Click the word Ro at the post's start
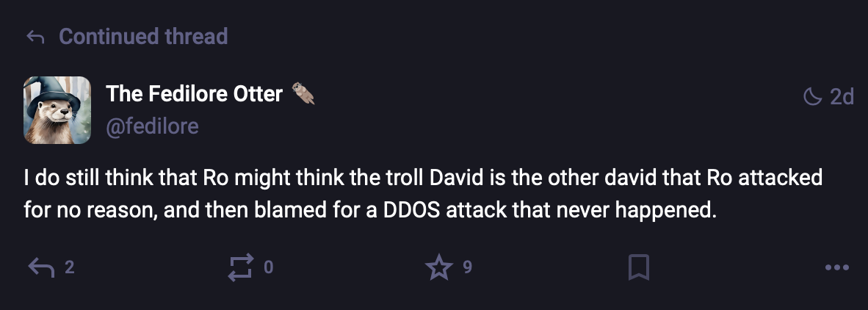 212,179
